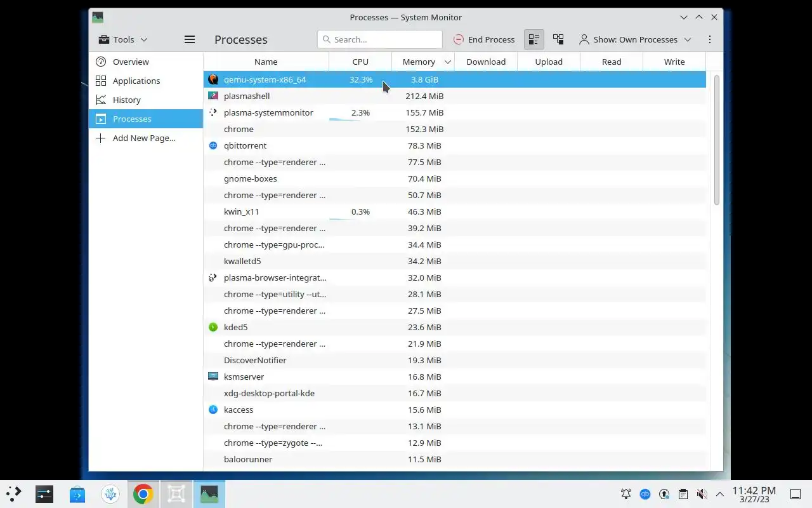Open clipboard tray icon

click(x=683, y=493)
